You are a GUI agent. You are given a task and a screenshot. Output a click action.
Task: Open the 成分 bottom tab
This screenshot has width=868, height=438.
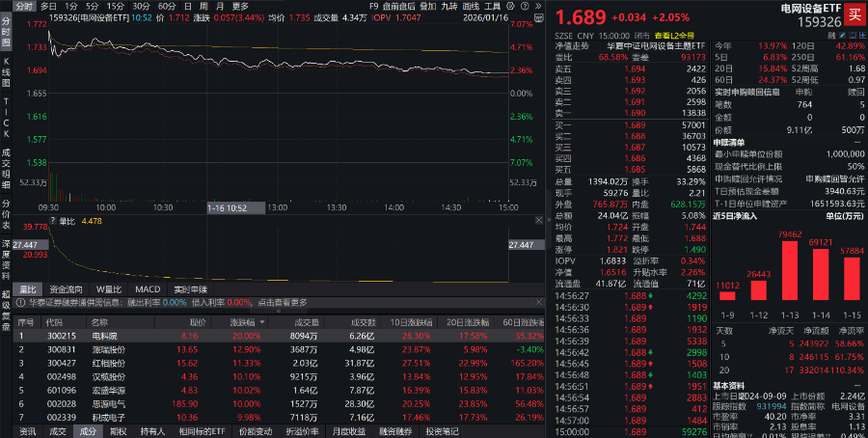(88, 431)
